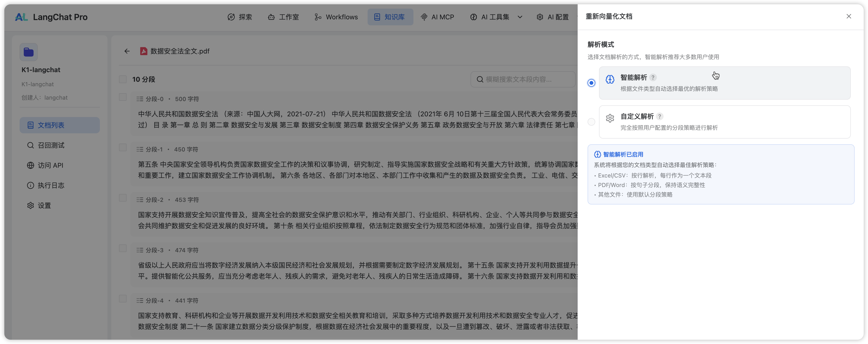Go to Workflows in the top navigation

point(336,17)
